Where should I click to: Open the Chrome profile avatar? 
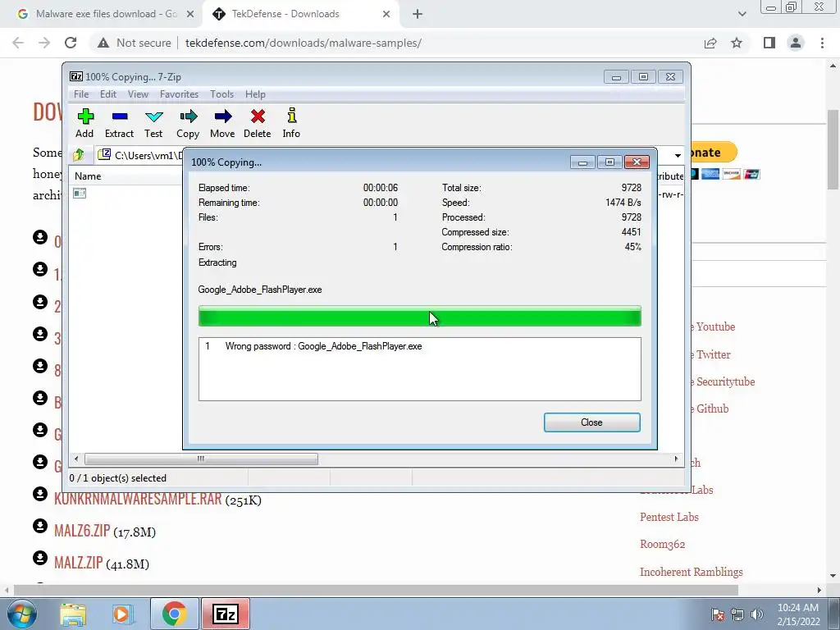coord(796,43)
